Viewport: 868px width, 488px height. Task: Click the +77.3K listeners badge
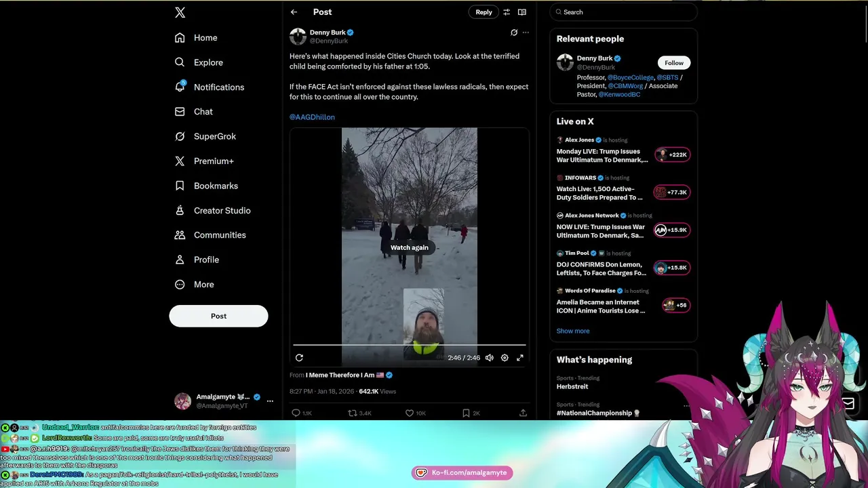(x=671, y=192)
